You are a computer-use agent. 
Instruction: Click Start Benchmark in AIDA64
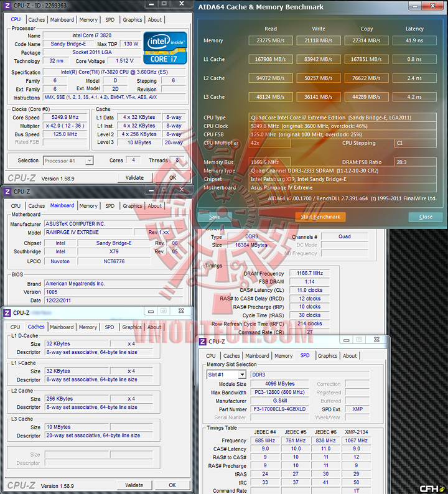[320, 217]
